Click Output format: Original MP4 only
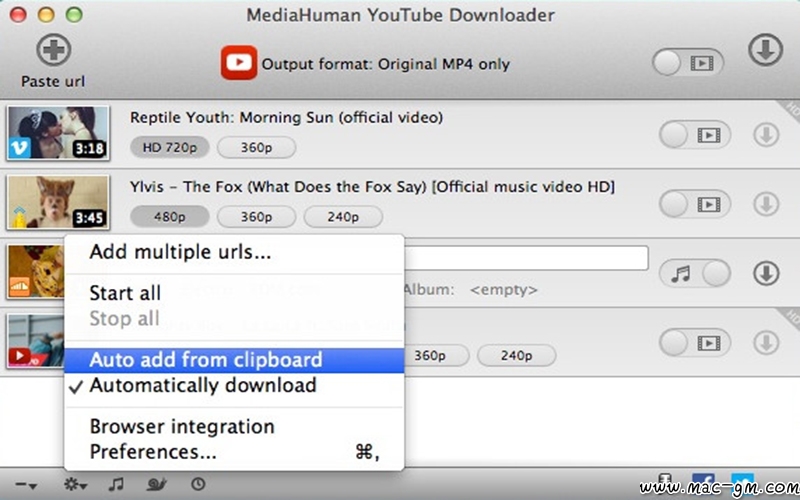The height and width of the screenshot is (500, 800). (x=386, y=64)
